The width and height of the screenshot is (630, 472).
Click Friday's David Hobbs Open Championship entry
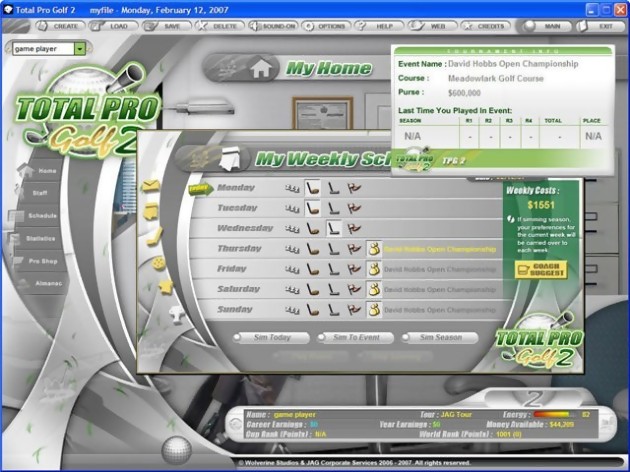coord(438,268)
